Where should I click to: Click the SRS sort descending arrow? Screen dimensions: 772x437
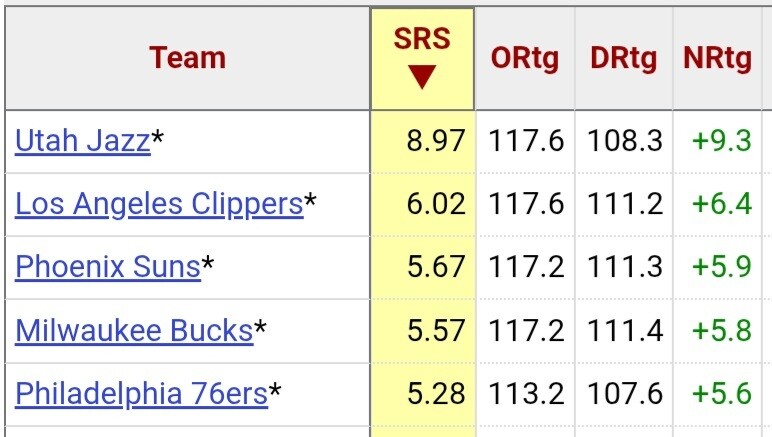click(422, 77)
